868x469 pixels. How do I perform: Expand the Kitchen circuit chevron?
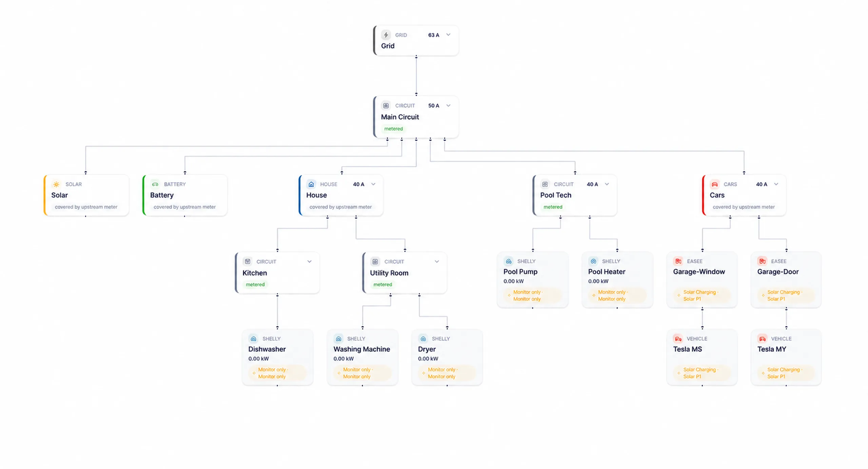pyautogui.click(x=309, y=261)
